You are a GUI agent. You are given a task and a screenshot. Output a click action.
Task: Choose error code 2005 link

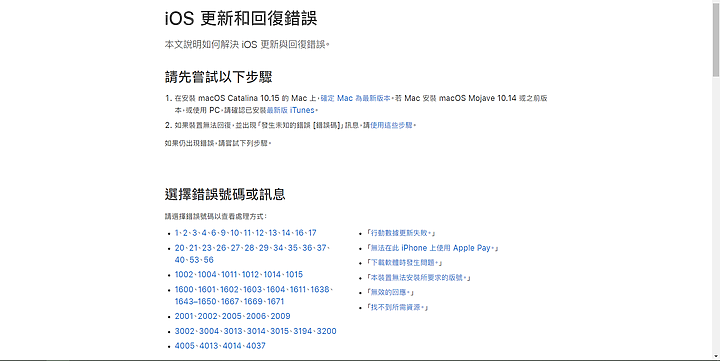232,316
